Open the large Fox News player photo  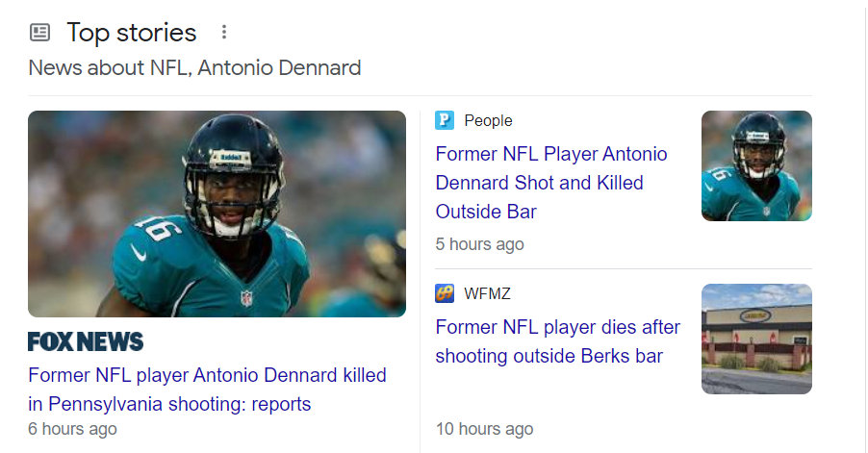coord(217,214)
